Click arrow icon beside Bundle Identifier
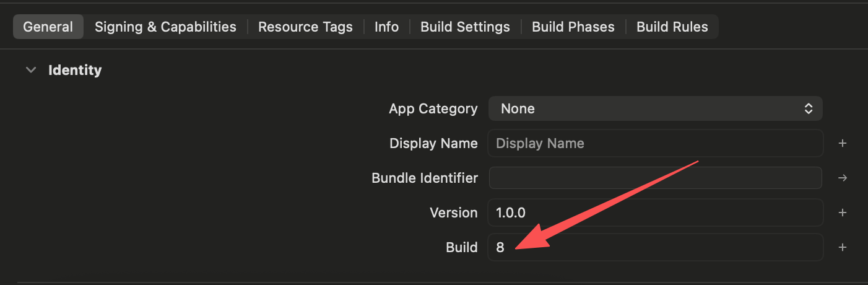 [x=842, y=178]
